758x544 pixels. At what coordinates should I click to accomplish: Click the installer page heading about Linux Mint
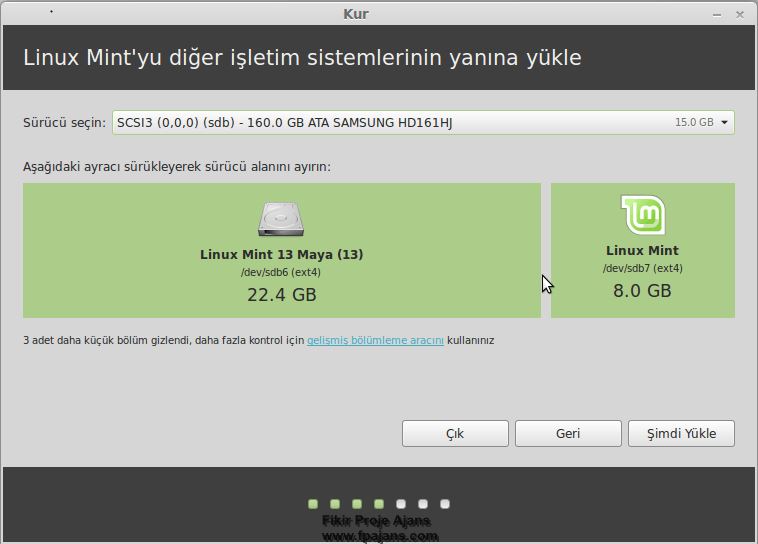pyautogui.click(x=302, y=58)
